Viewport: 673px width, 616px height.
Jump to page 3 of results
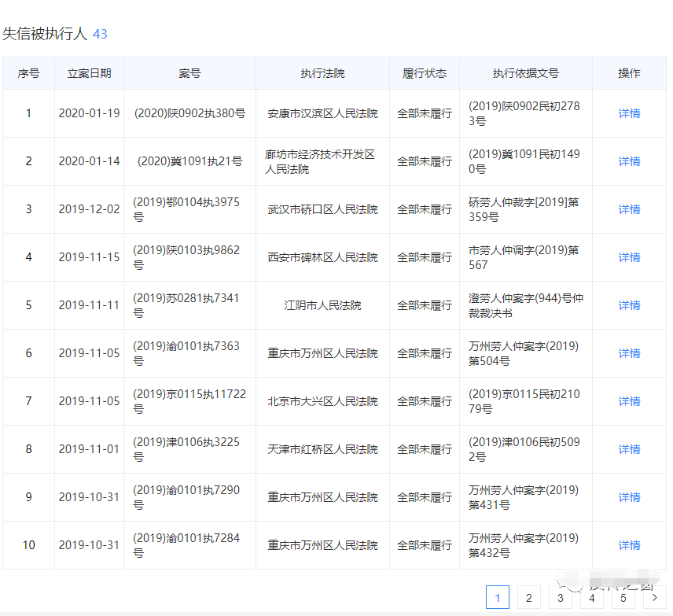[561, 598]
